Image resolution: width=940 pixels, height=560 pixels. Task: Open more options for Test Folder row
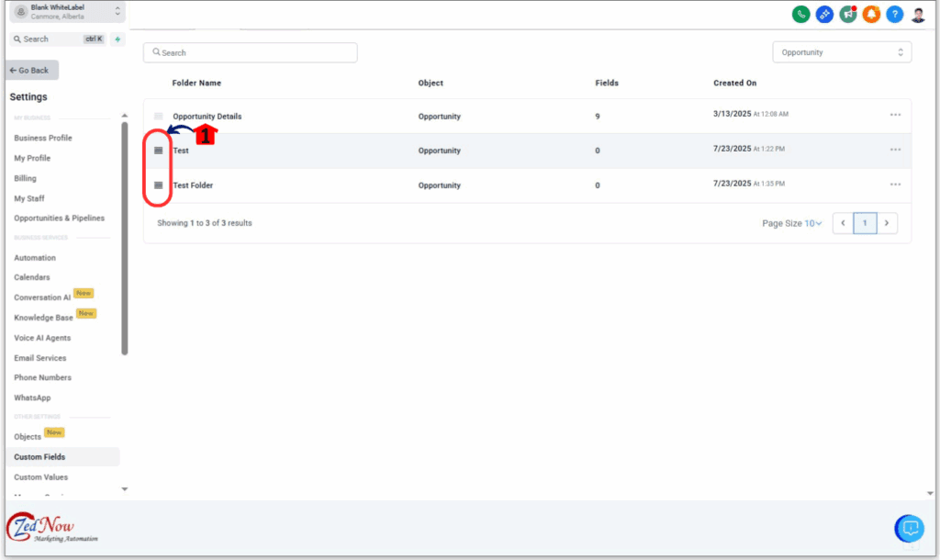(x=895, y=185)
